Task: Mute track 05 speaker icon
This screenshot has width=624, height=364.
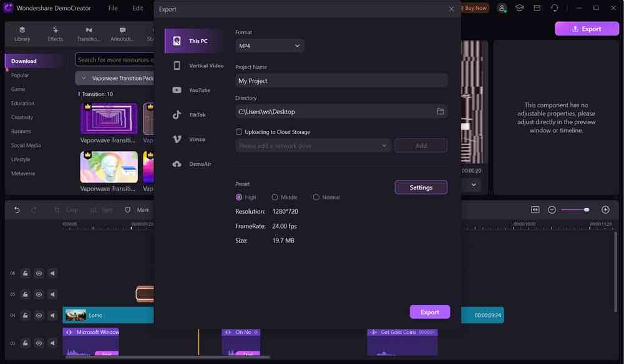Action: (x=52, y=294)
